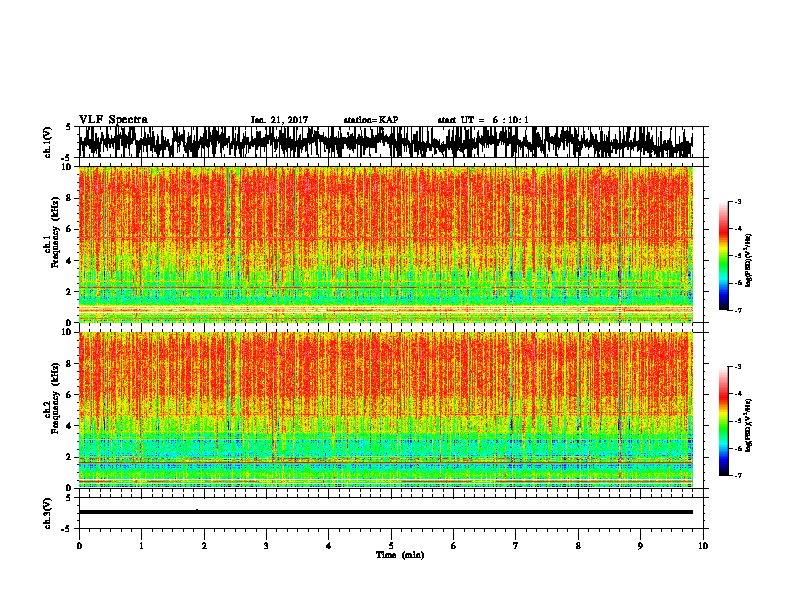The image size is (792, 612).
Task: Select the ch.2 "Frequency (kHz)" axis title
Action: point(55,398)
